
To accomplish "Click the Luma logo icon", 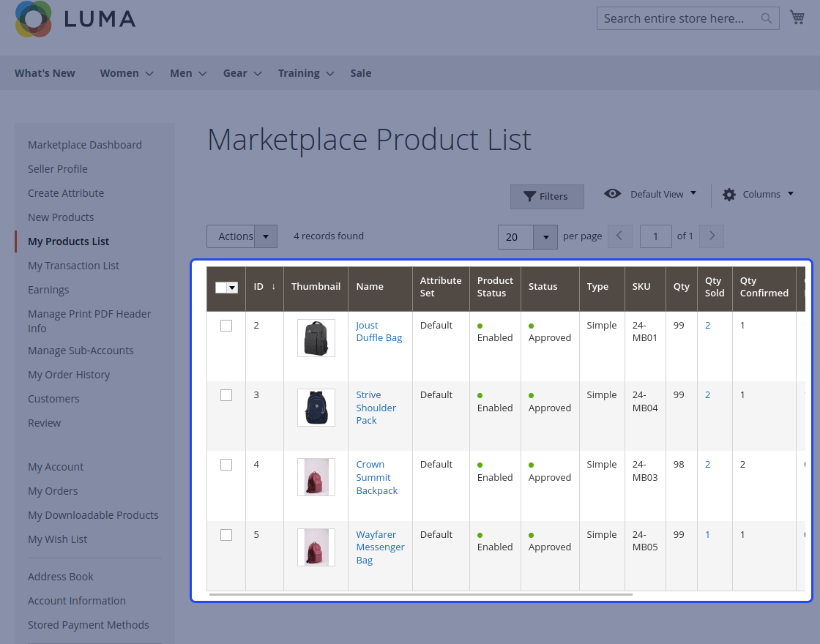I will (34, 19).
